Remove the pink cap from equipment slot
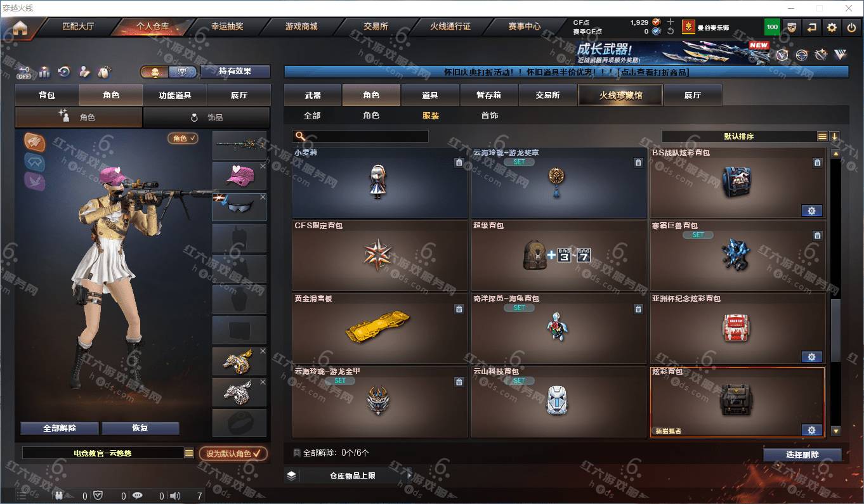 tap(263, 166)
